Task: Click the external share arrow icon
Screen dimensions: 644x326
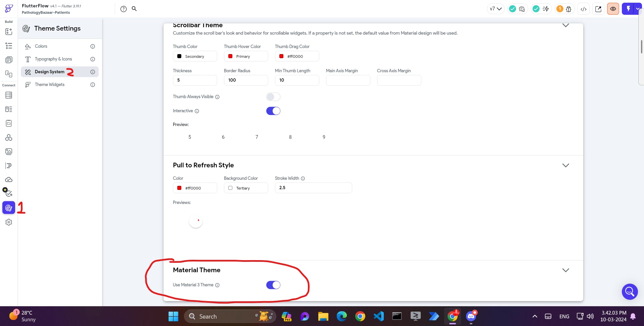Action: tap(598, 9)
